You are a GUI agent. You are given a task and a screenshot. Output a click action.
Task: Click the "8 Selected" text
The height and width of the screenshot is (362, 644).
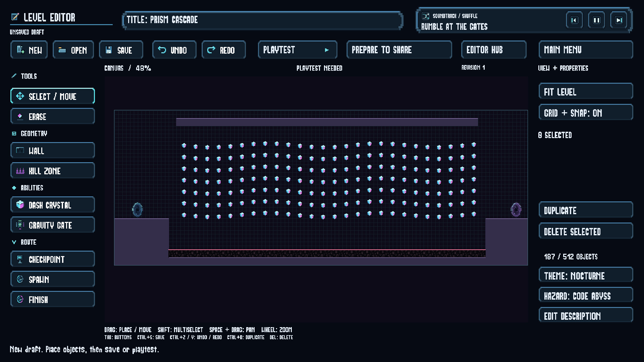tap(555, 135)
